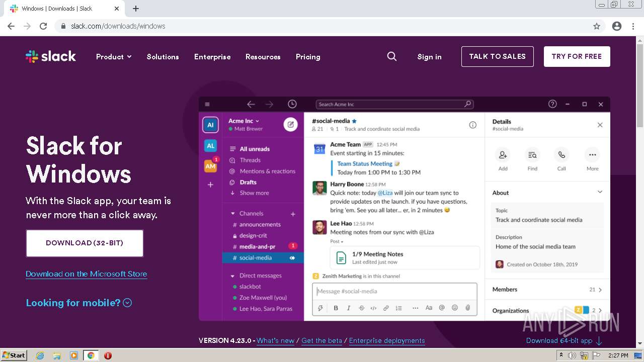644x362 pixels.
Task: Click the Message #social-media input field
Action: [x=394, y=291]
